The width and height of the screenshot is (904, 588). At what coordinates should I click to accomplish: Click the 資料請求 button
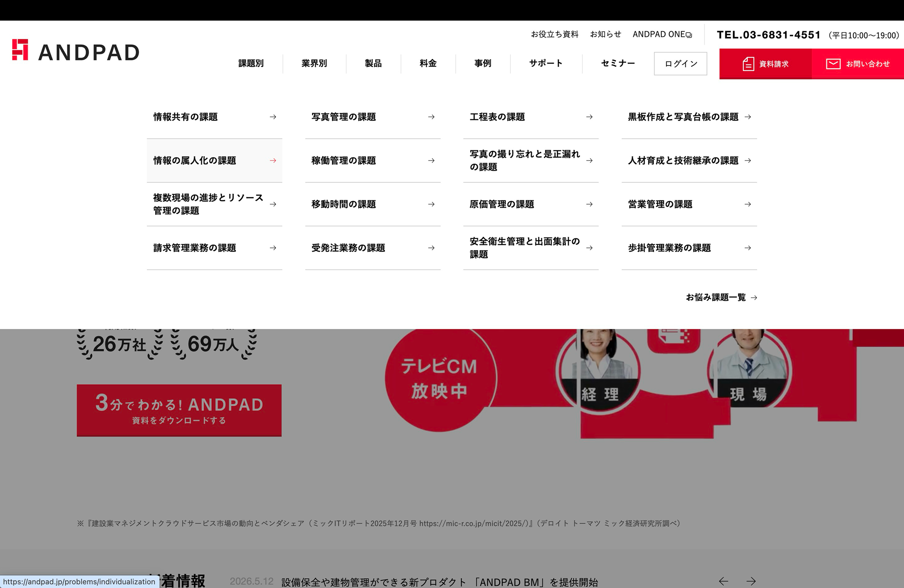(x=765, y=64)
